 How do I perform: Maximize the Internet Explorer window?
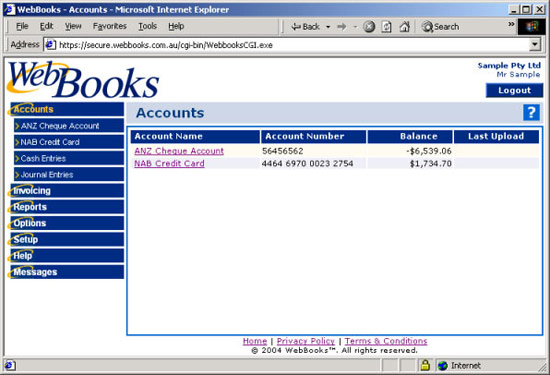[526, 9]
